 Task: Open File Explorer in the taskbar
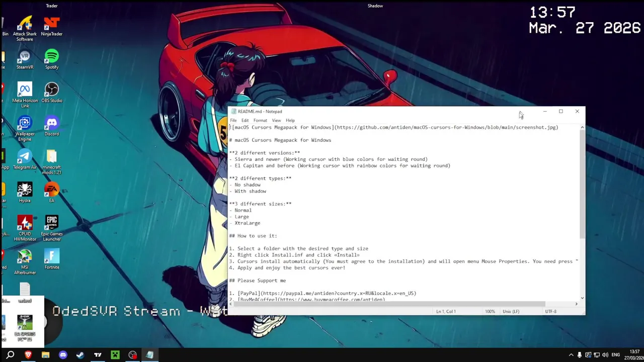coord(45,355)
